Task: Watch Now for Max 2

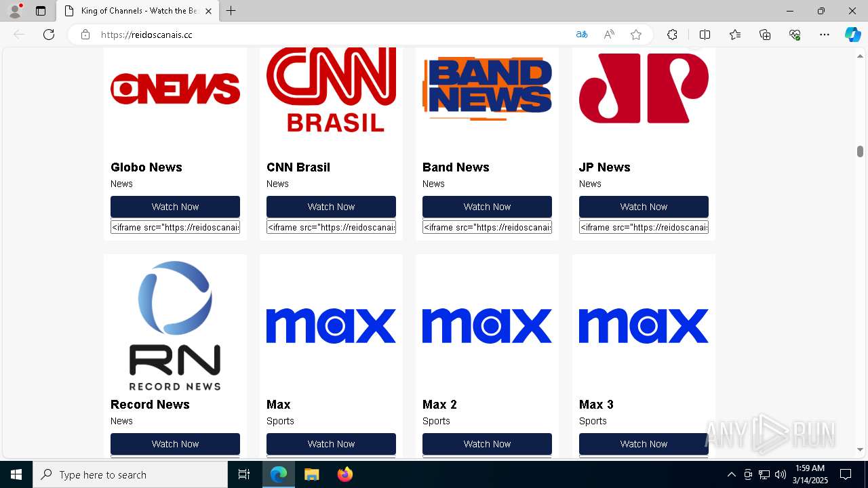Action: click(x=487, y=444)
